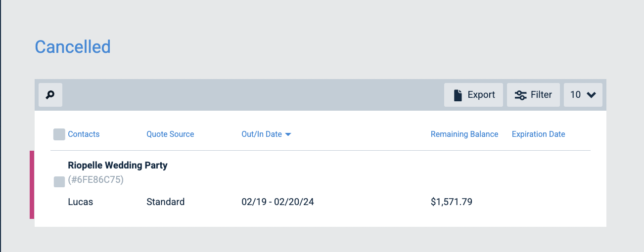
Task: Sort by the Out/In Date header
Action: click(x=262, y=134)
